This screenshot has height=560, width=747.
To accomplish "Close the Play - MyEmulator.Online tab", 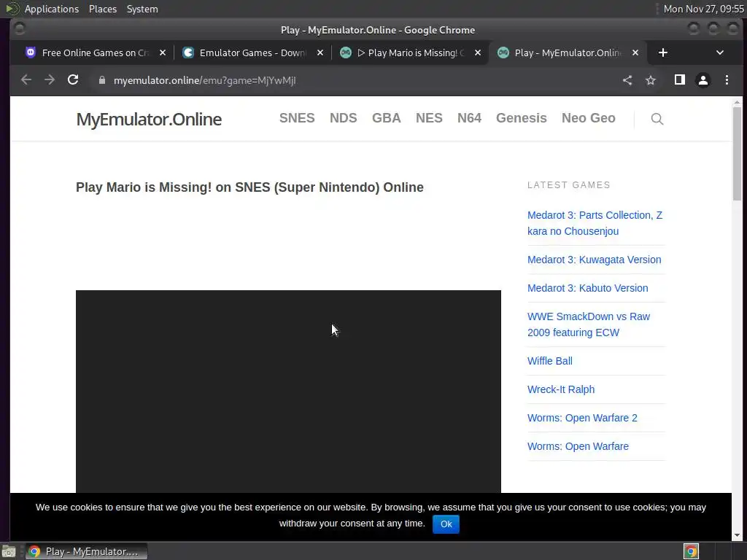I will pyautogui.click(x=635, y=52).
